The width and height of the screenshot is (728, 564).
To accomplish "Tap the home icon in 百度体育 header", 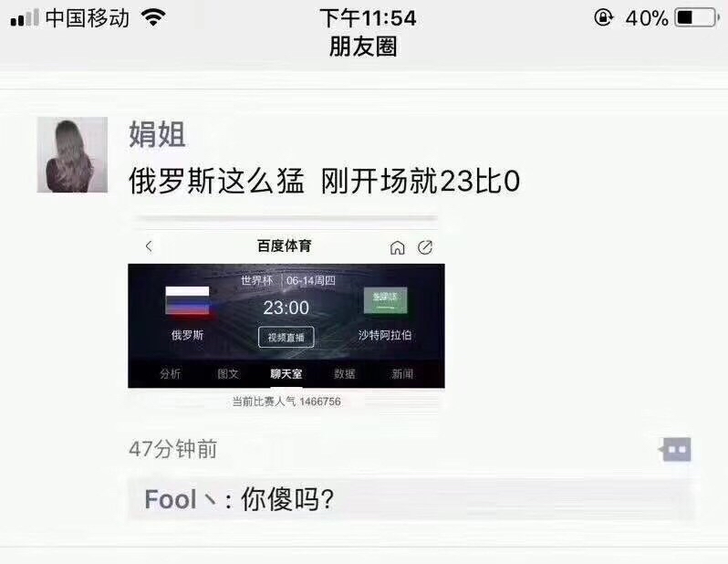I will point(397,247).
